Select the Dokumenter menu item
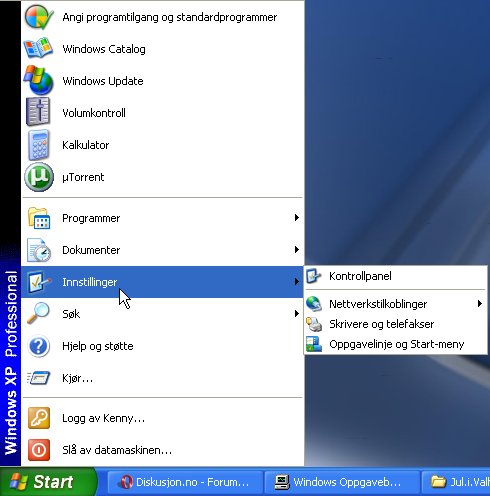Screen dimensions: 490x496 coord(162,250)
